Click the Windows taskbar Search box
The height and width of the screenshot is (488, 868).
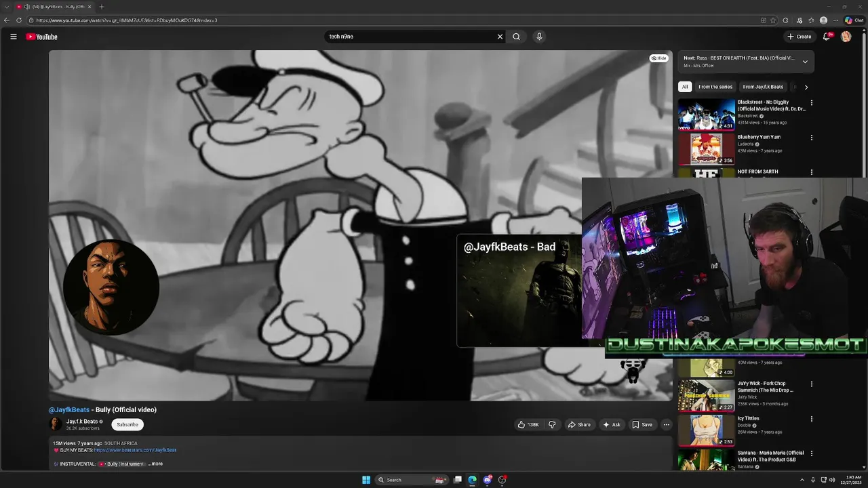(x=411, y=480)
